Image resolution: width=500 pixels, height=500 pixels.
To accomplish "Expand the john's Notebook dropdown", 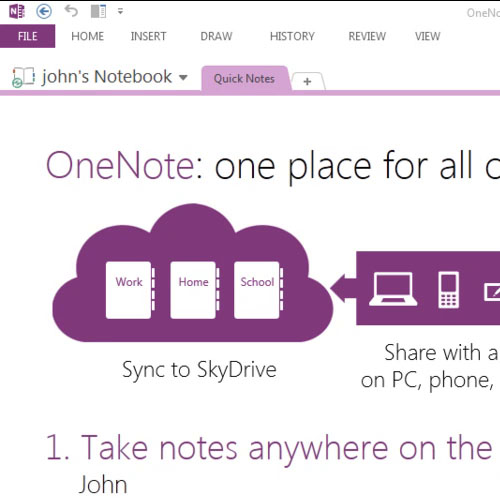I will pyautogui.click(x=183, y=78).
